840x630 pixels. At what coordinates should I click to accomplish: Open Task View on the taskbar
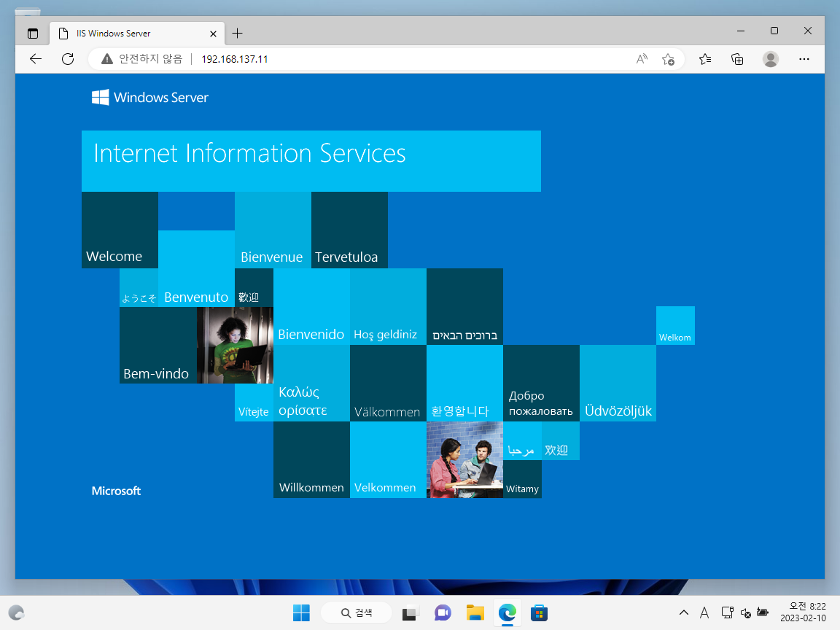[x=409, y=612]
